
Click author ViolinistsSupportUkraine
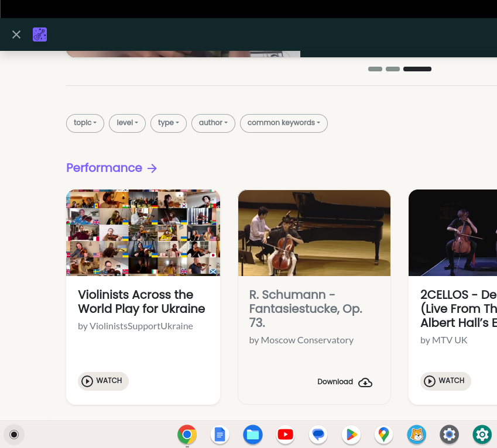tap(141, 326)
